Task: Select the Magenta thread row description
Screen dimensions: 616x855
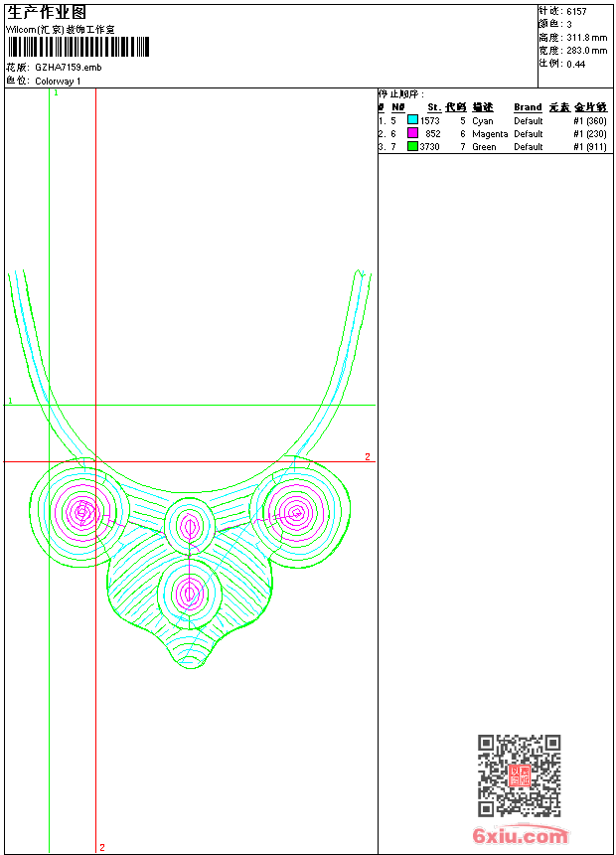Action: 490,133
